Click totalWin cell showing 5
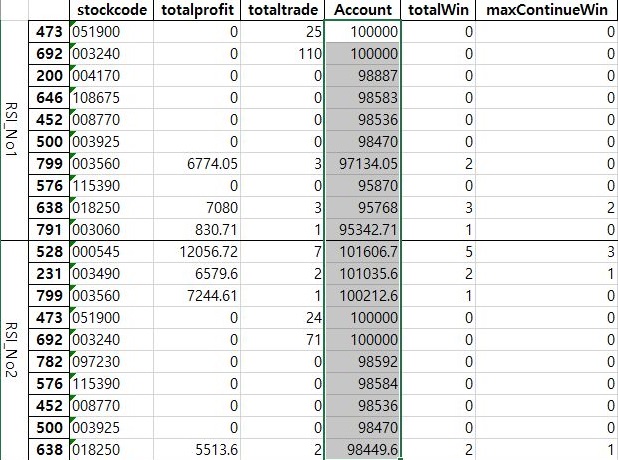Viewport: 618px width, 460px height. [438, 251]
